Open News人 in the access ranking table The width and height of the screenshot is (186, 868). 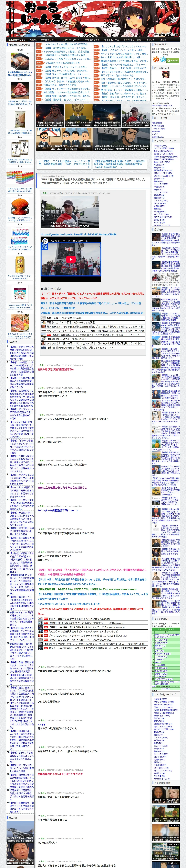(x=158, y=662)
